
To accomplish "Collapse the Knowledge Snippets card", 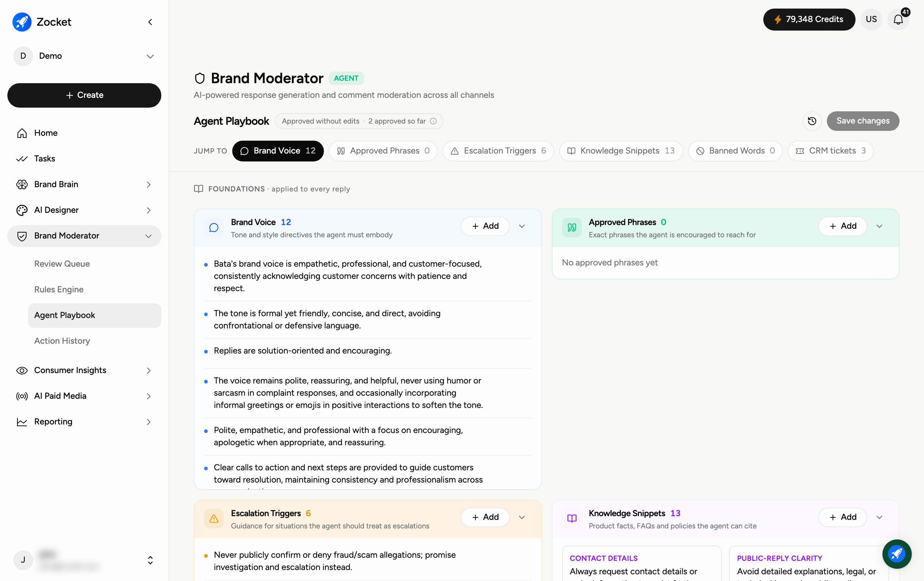I will point(879,517).
